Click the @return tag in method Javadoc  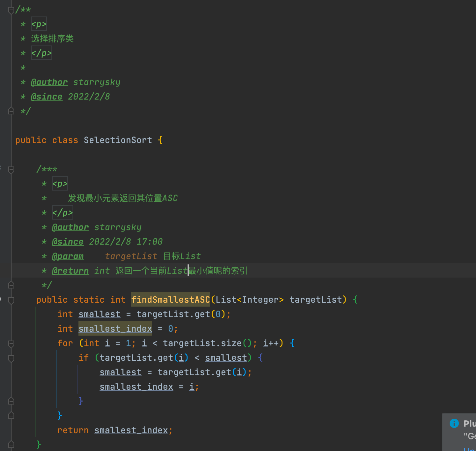point(70,271)
